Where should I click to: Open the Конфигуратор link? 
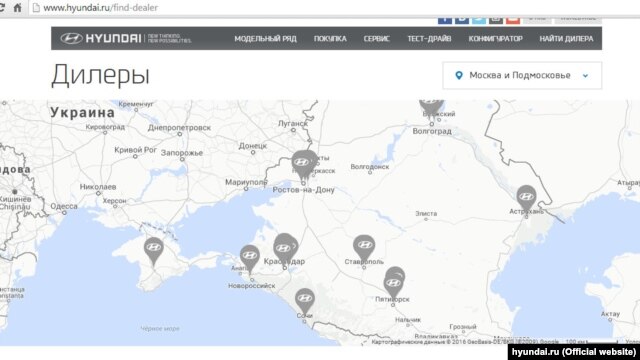point(496,39)
